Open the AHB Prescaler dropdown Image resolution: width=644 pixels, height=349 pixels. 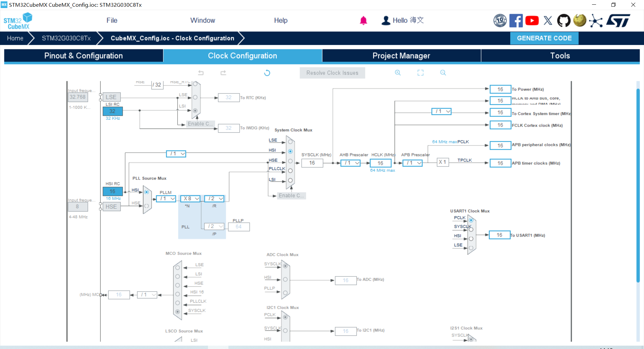click(351, 163)
